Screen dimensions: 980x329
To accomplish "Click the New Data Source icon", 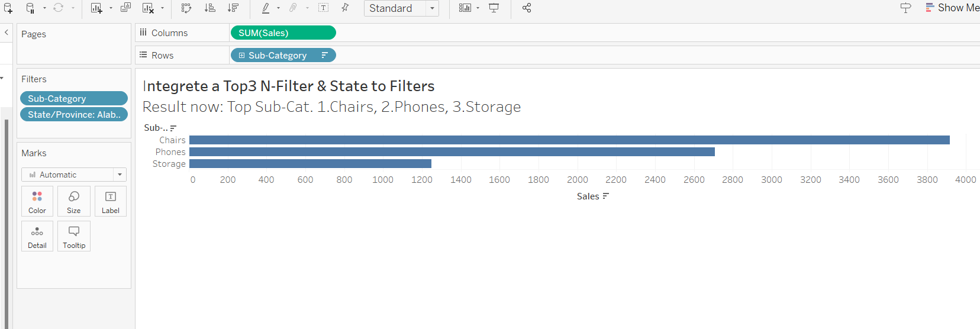I will (x=8, y=8).
